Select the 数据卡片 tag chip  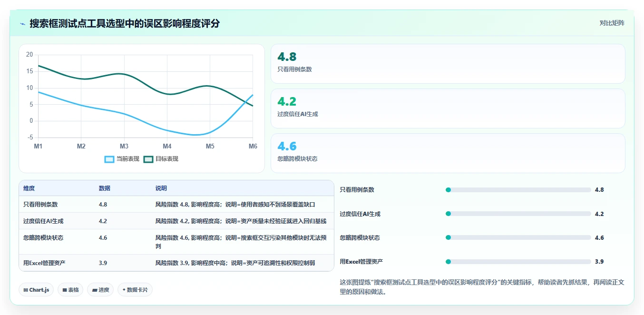pyautogui.click(x=135, y=290)
